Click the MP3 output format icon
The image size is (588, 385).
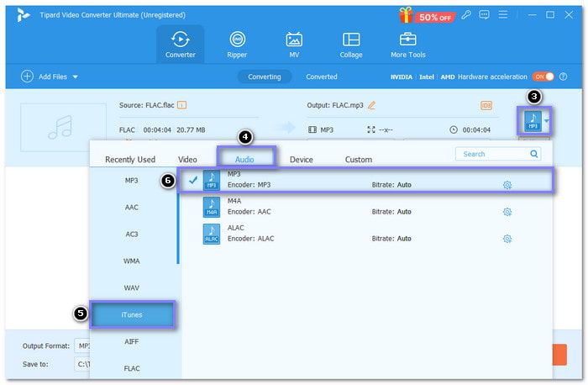point(533,121)
